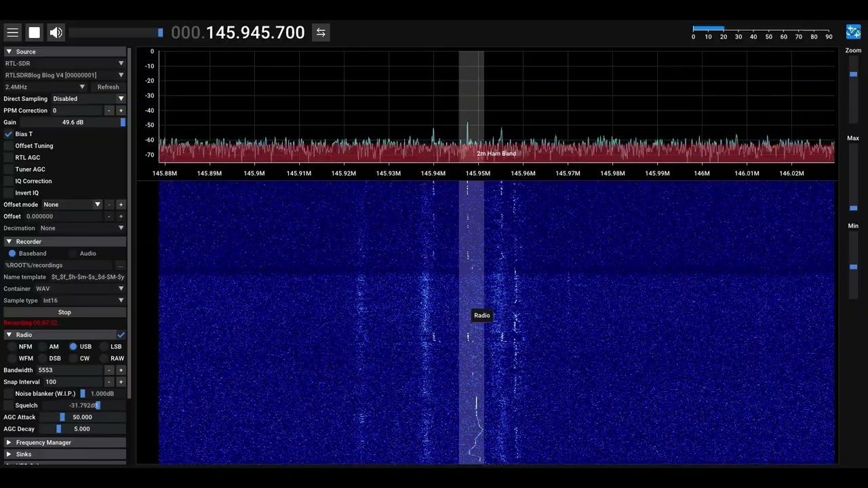Expand Frequency Manager section

point(64,443)
